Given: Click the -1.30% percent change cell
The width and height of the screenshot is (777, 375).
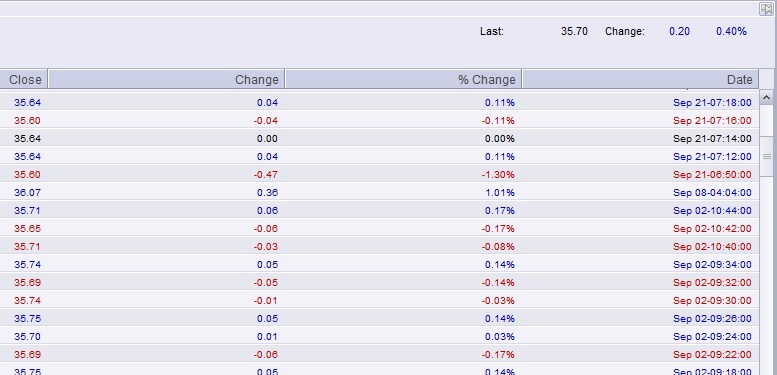Looking at the screenshot, I should [499, 174].
